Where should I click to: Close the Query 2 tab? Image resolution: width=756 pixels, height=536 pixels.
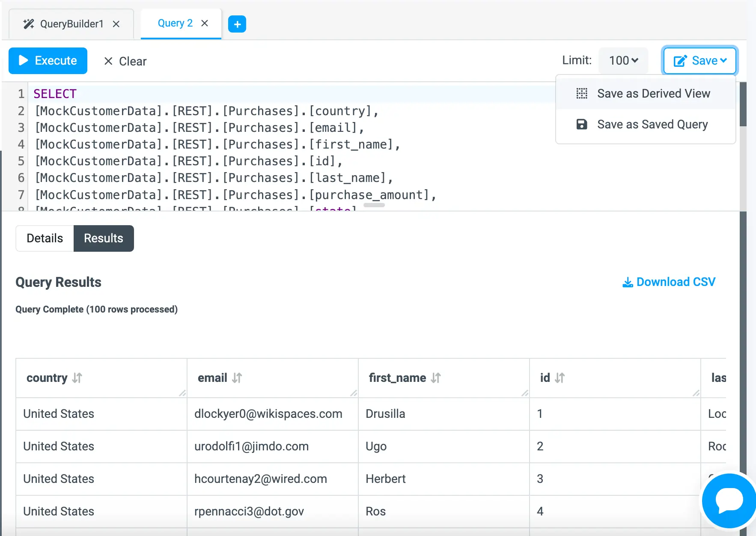click(x=205, y=23)
